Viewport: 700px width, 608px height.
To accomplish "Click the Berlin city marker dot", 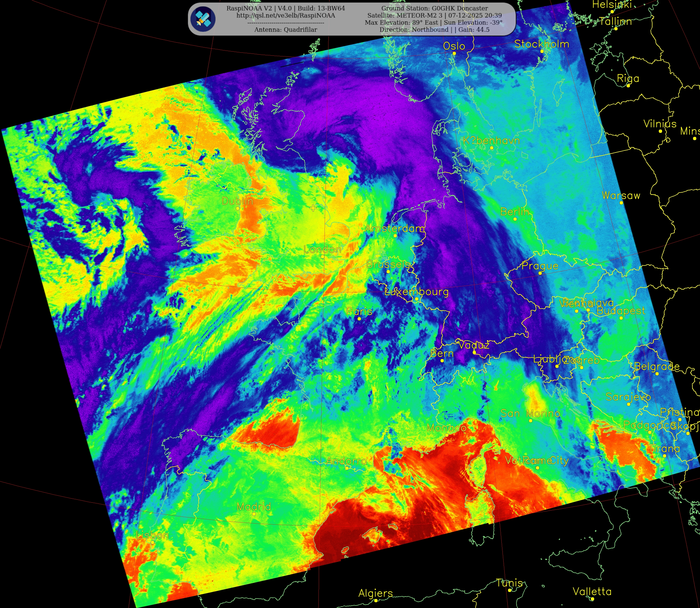I will coord(515,219).
